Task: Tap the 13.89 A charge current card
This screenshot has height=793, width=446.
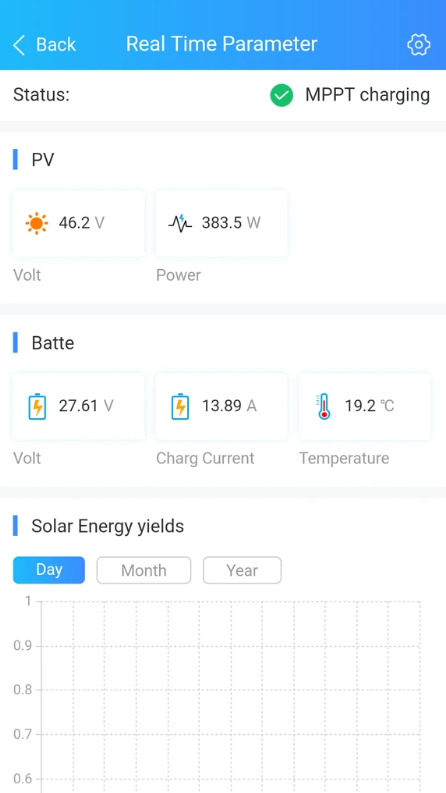Action: pyautogui.click(x=221, y=407)
